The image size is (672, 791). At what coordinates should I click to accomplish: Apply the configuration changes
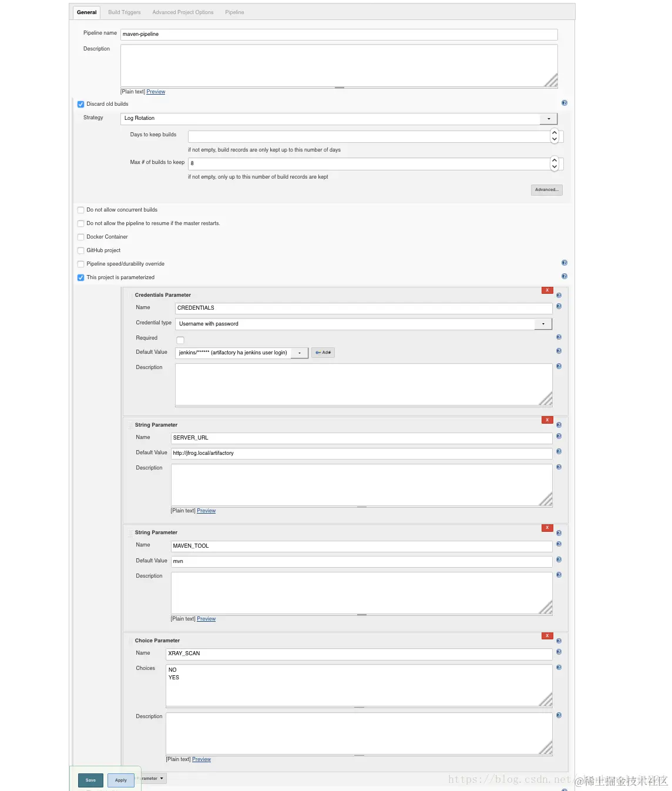[x=121, y=780]
